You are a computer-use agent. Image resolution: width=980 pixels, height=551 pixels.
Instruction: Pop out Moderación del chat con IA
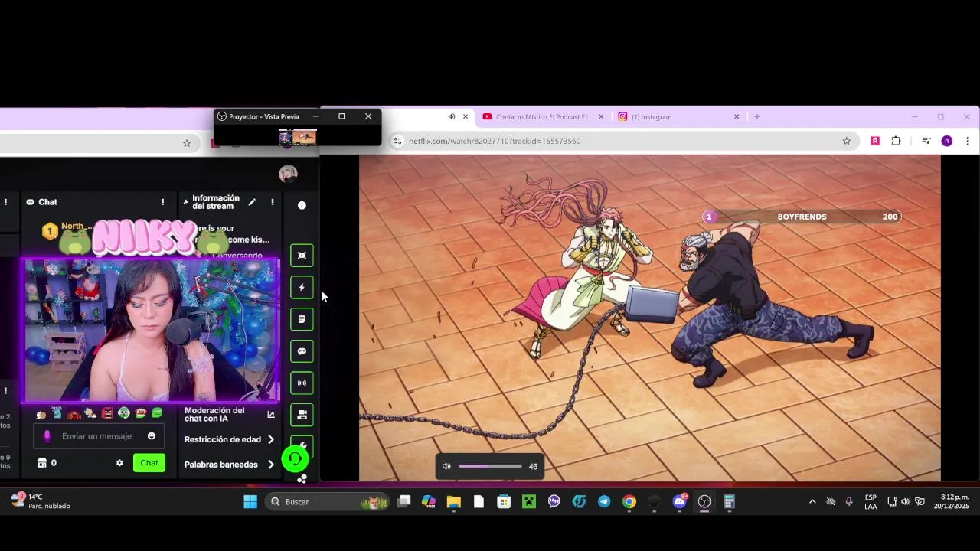(270, 415)
